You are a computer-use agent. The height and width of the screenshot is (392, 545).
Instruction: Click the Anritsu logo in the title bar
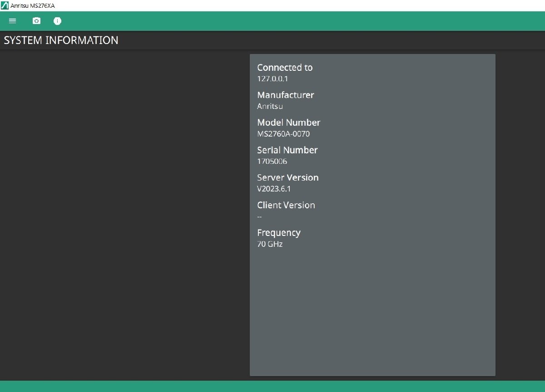click(x=5, y=5)
